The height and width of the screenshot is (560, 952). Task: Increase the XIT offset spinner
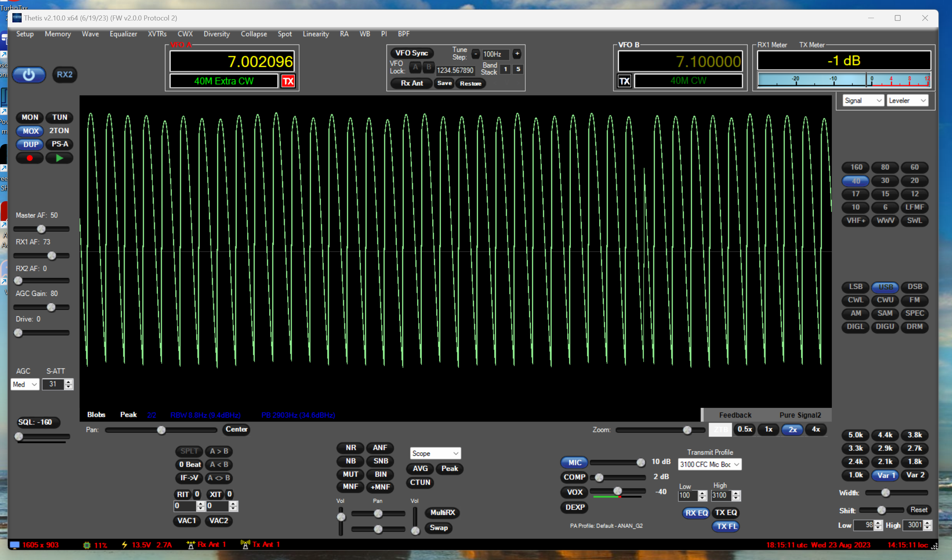coord(233,504)
